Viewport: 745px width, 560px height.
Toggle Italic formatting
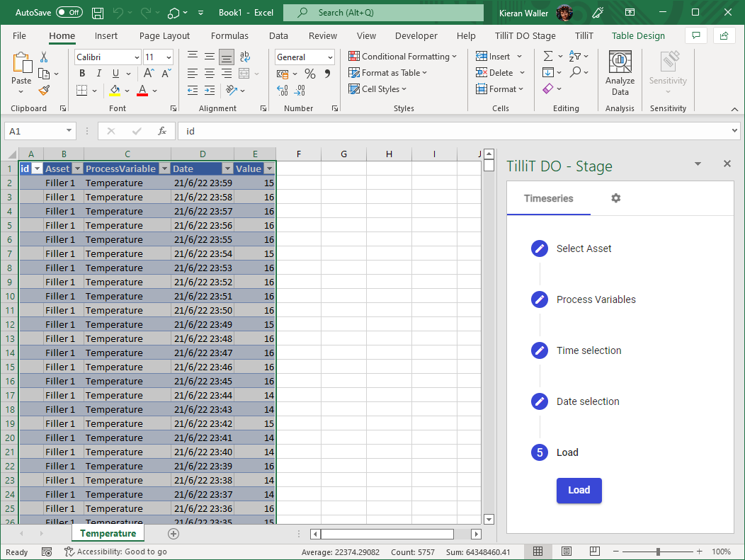coord(98,73)
